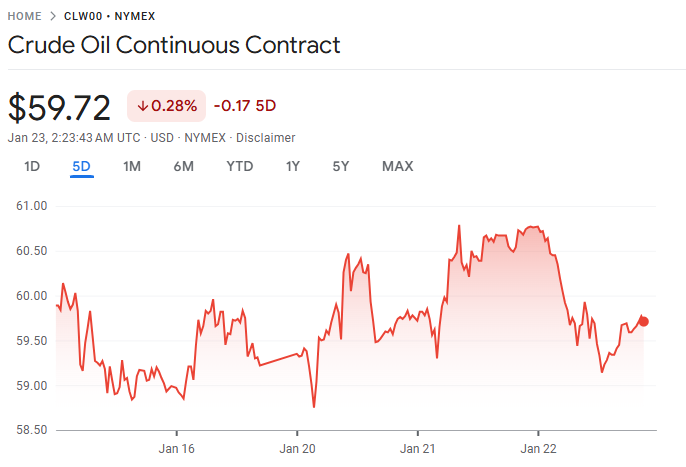Viewport: 686px width, 467px height.
Task: Click the Jan 22 date axis label
Action: coord(537,449)
